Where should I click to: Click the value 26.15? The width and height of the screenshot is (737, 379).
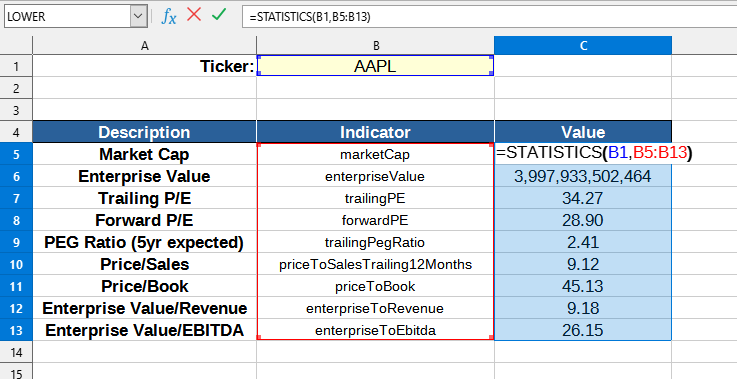click(583, 330)
